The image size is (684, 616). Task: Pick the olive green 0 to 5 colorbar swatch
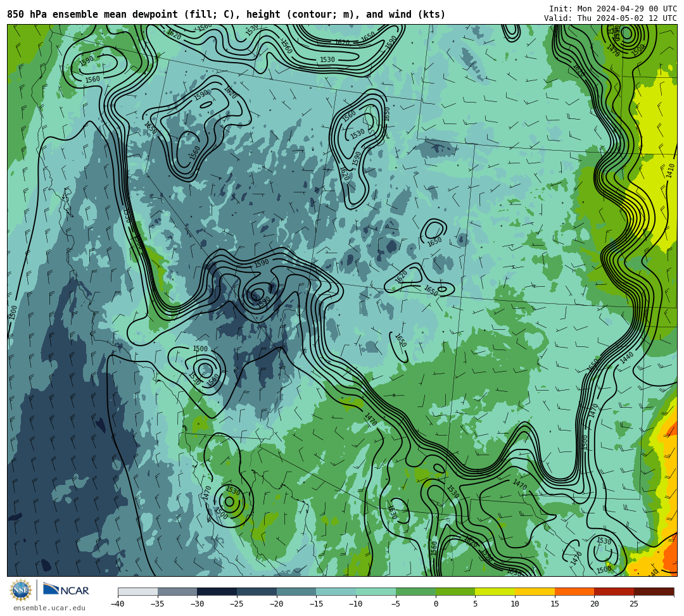pyautogui.click(x=455, y=591)
